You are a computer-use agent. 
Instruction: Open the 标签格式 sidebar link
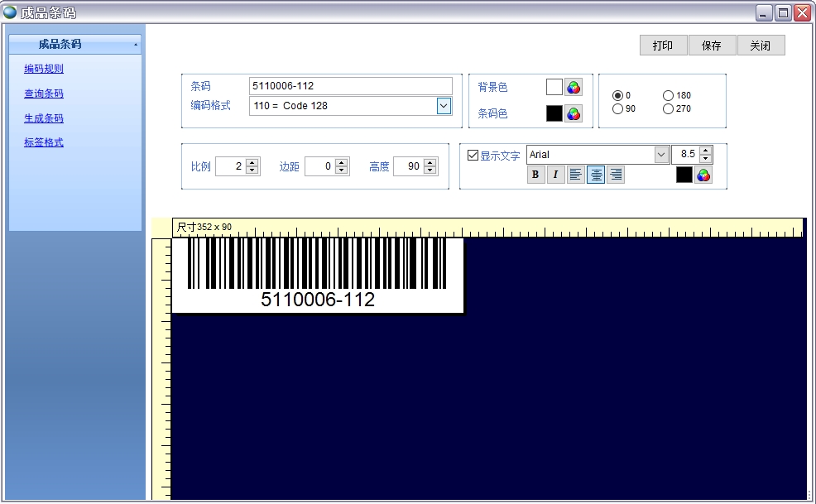[x=42, y=142]
